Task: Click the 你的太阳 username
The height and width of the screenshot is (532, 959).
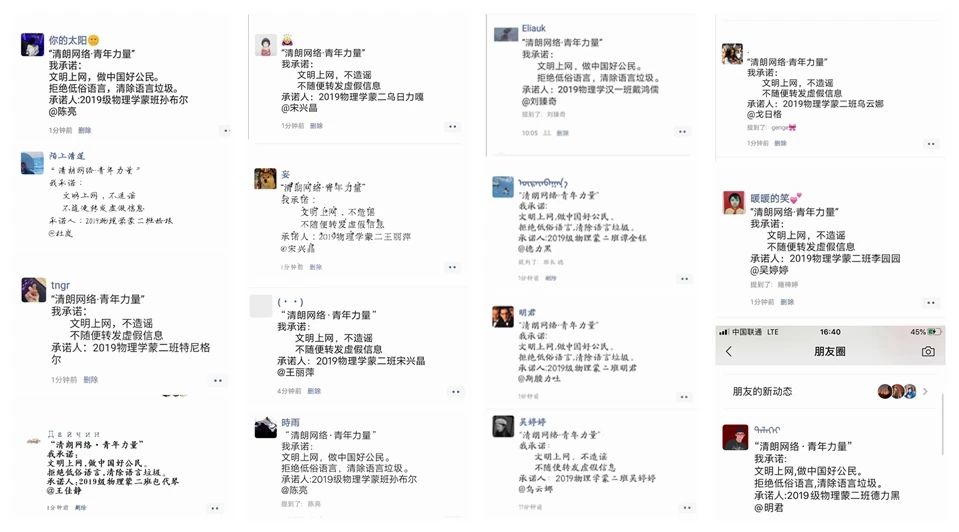Action: pyautogui.click(x=68, y=40)
